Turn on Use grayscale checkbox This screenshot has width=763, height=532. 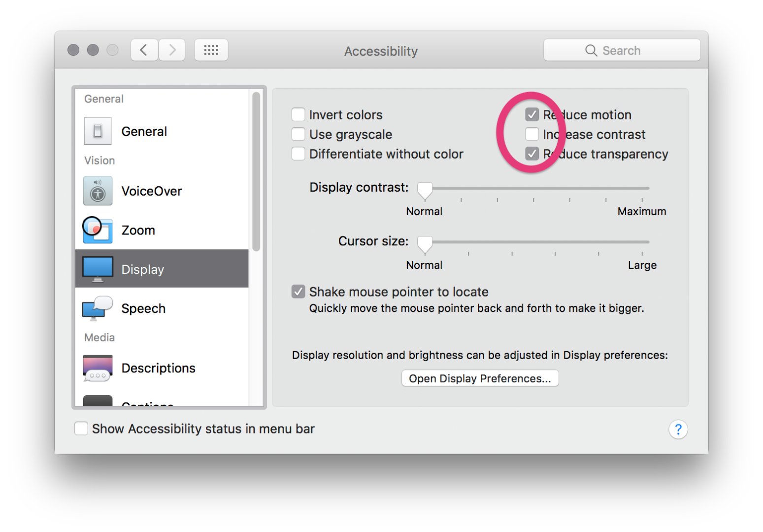298,134
